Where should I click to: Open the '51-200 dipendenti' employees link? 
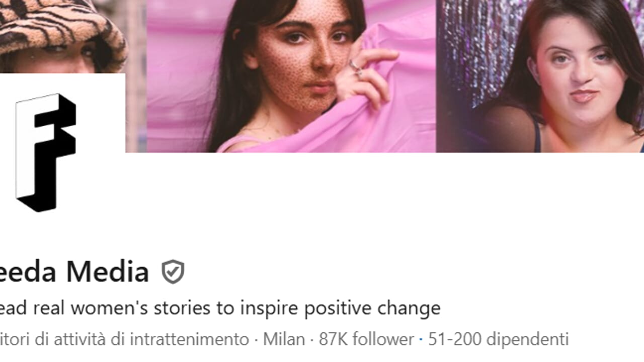click(x=498, y=339)
